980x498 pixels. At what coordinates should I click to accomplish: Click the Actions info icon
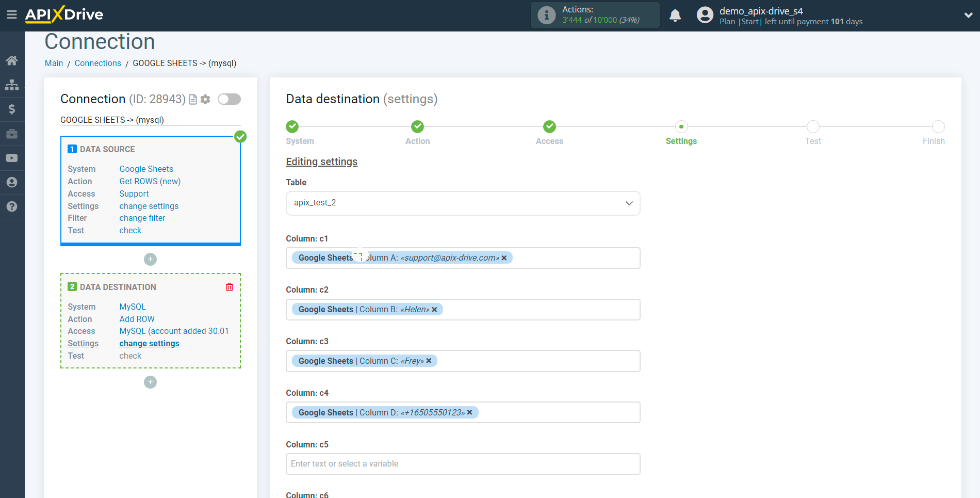point(546,15)
